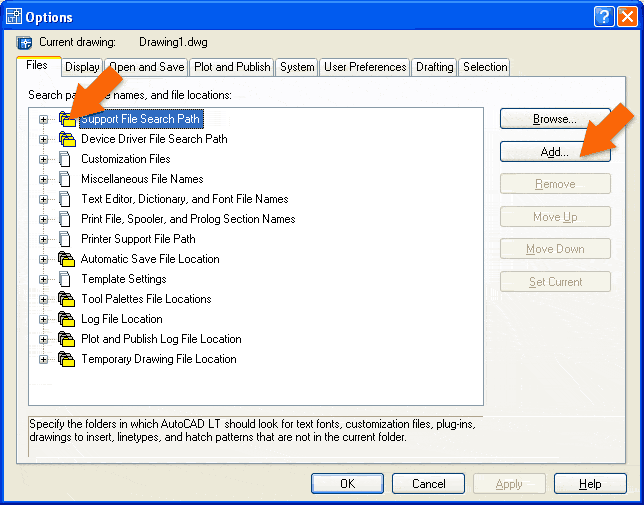Select Printer Support File Path item
The width and height of the screenshot is (644, 505).
(x=138, y=239)
